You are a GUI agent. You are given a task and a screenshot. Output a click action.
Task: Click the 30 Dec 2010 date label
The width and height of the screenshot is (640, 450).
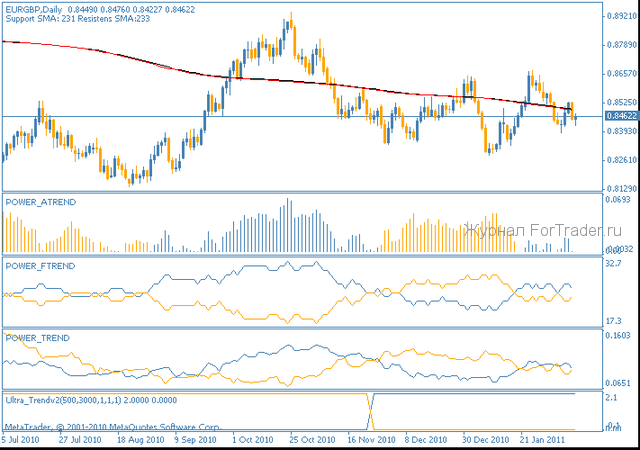pos(485,440)
